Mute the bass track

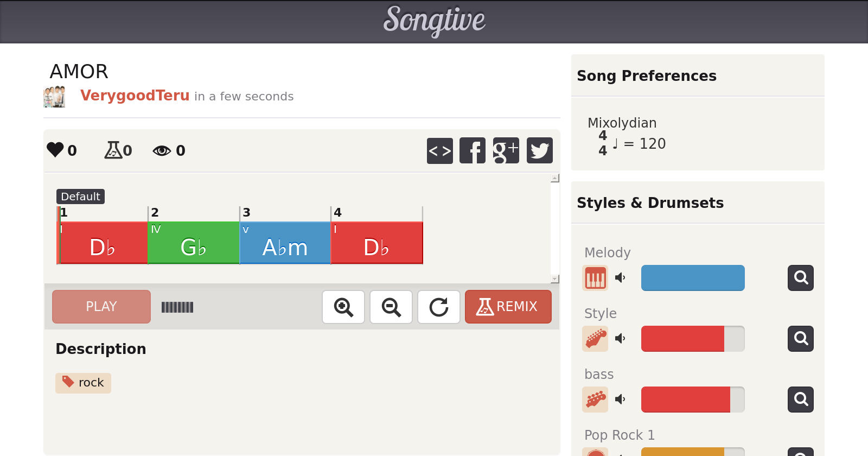pyautogui.click(x=621, y=400)
